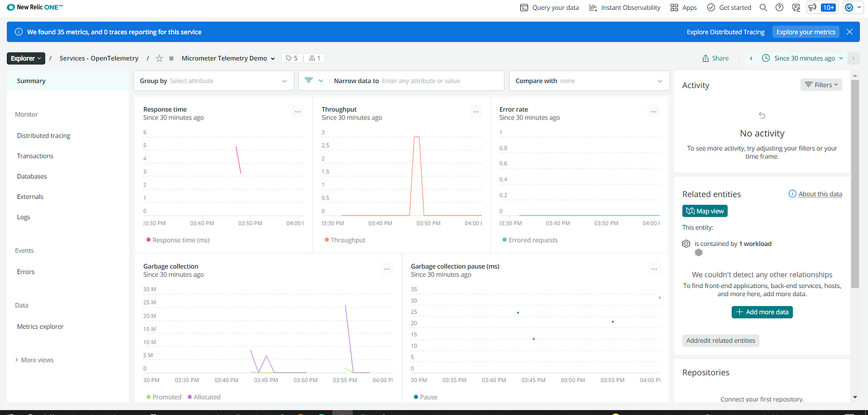The height and width of the screenshot is (415, 868).
Task: Expand More views in sidebar
Action: 34,360
